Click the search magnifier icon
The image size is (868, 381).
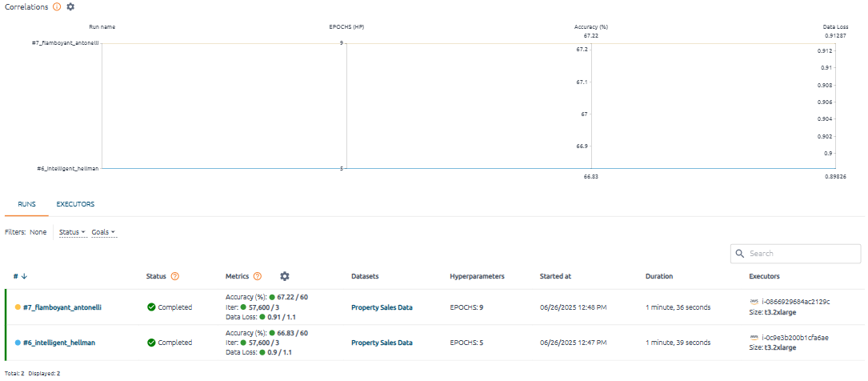coord(740,254)
